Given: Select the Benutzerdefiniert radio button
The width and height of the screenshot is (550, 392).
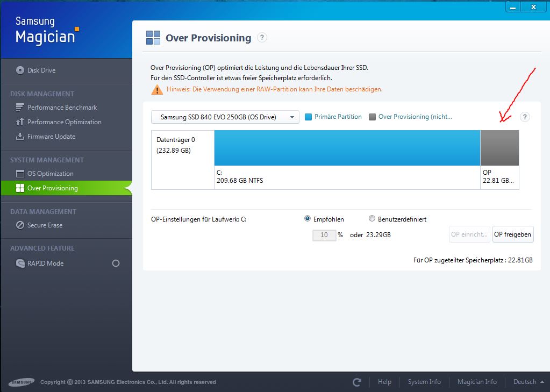Looking at the screenshot, I should pos(372,219).
